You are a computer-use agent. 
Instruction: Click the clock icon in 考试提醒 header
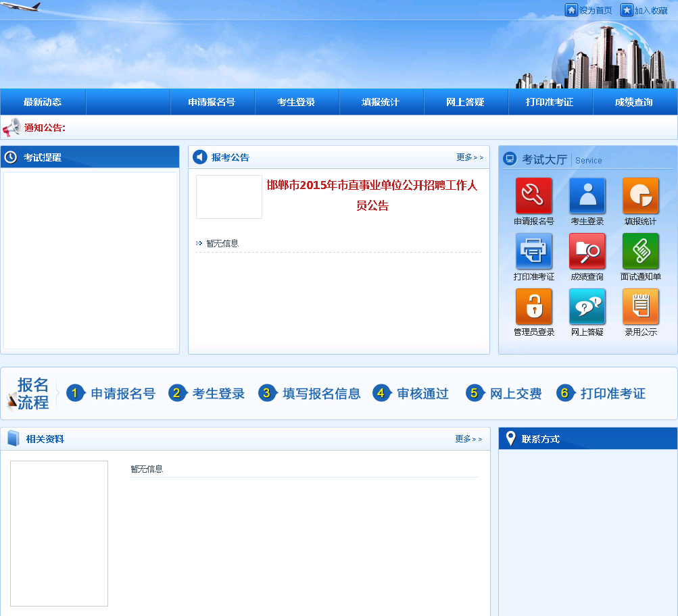11,157
